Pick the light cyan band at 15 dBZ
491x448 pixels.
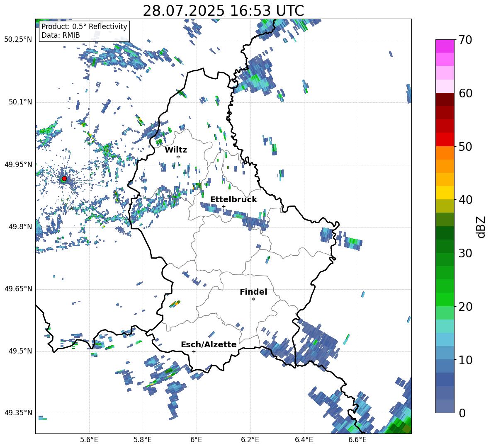point(445,326)
